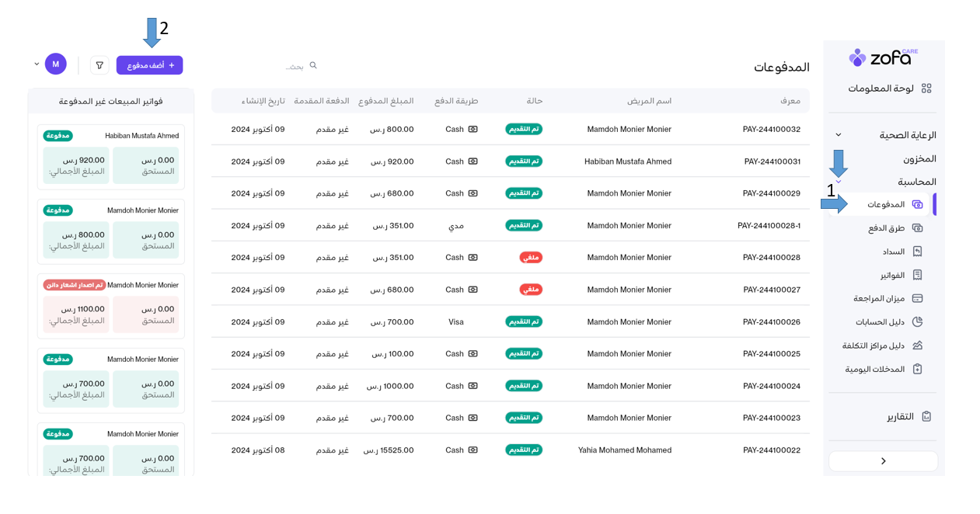Click the daily entries clipboard icon
Viewport: 980px width, 514px height.
coord(917,369)
